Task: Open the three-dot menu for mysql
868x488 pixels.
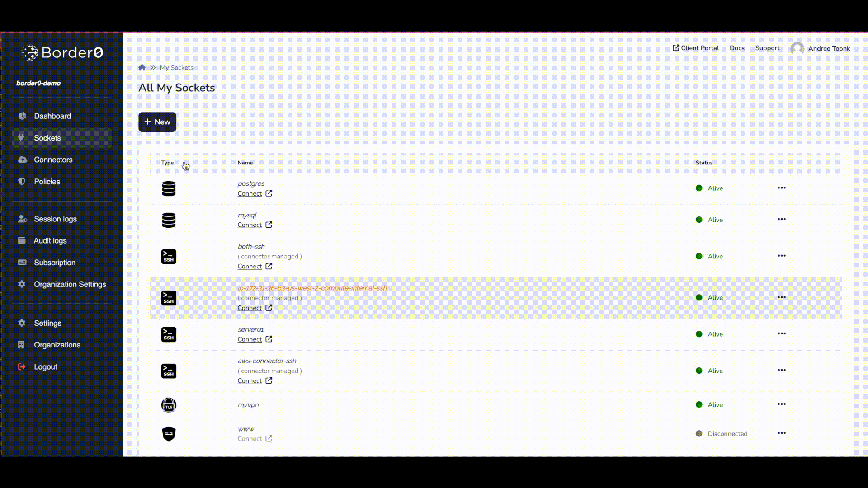Action: click(782, 219)
